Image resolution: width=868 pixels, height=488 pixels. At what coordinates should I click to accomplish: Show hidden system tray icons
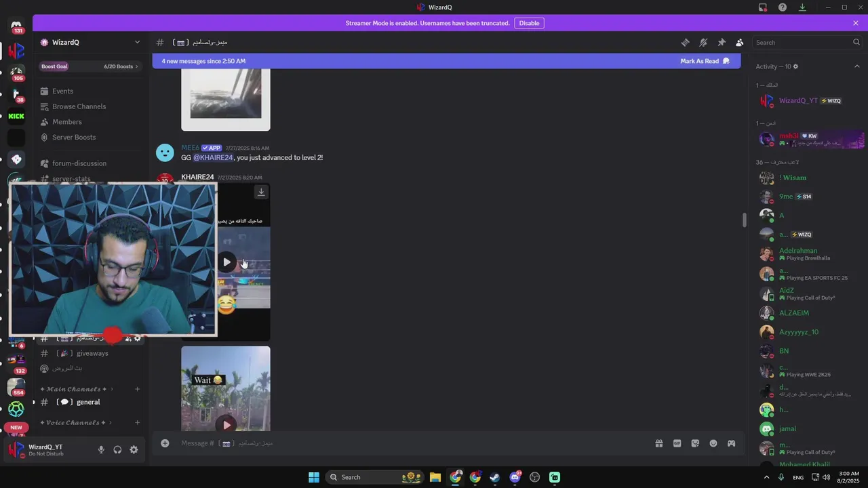pos(767,477)
